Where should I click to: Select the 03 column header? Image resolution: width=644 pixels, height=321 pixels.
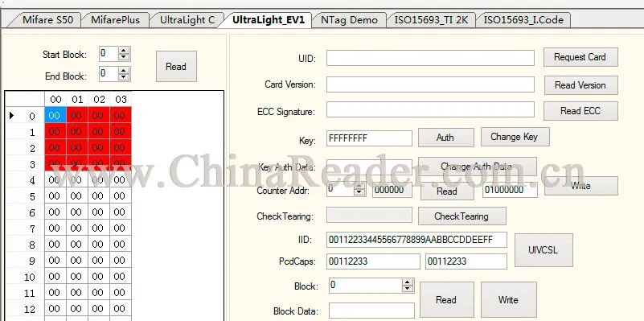[121, 100]
